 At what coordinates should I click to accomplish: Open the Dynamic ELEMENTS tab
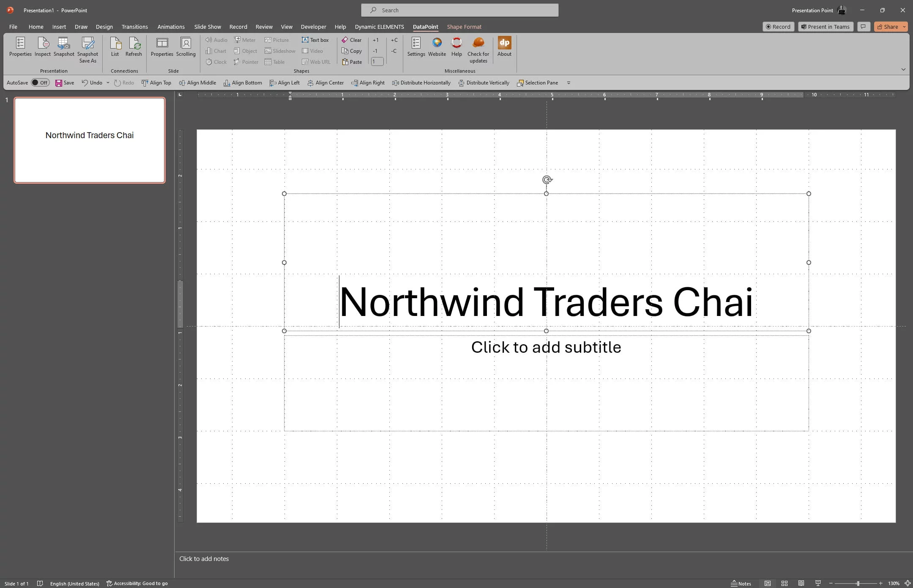pyautogui.click(x=379, y=27)
